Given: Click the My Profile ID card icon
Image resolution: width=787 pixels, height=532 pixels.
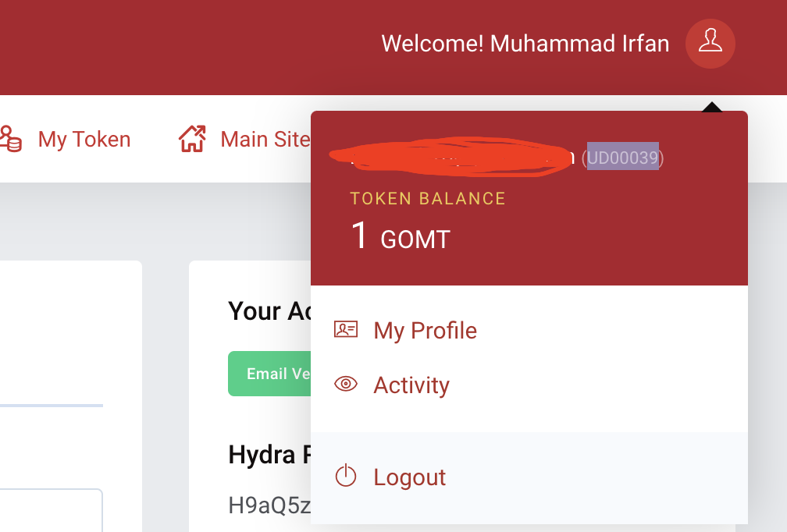Looking at the screenshot, I should [x=345, y=329].
